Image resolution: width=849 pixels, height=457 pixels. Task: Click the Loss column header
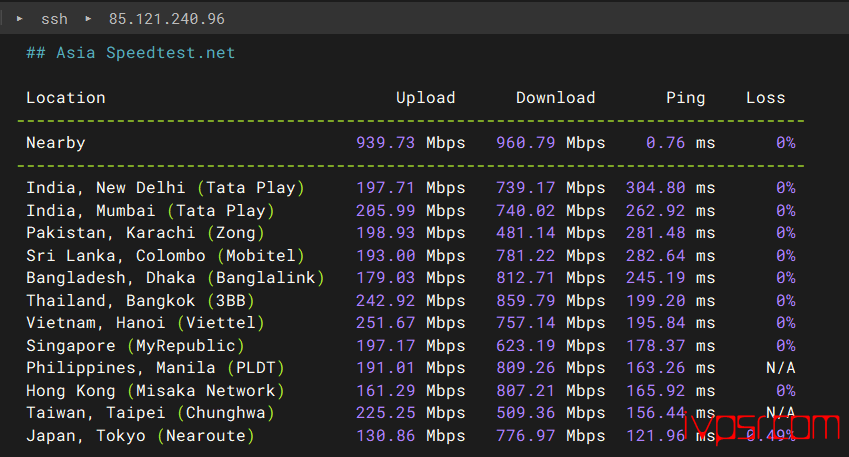(766, 97)
